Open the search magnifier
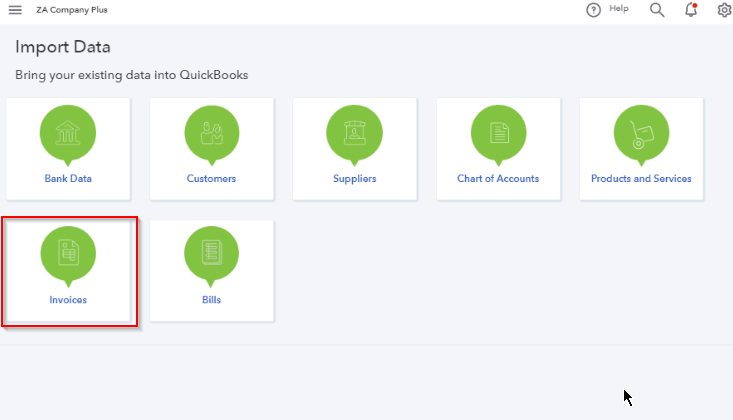The image size is (733, 420). coord(657,10)
